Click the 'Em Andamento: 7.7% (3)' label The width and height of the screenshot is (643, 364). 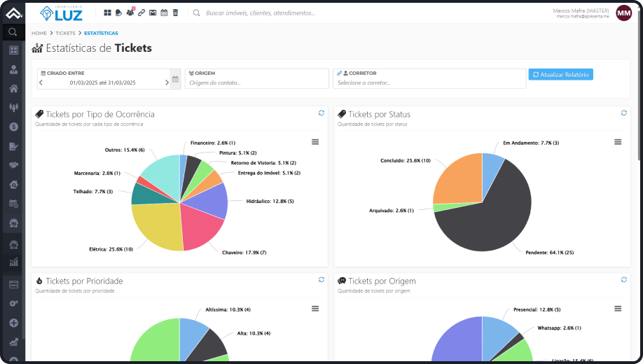(531, 143)
